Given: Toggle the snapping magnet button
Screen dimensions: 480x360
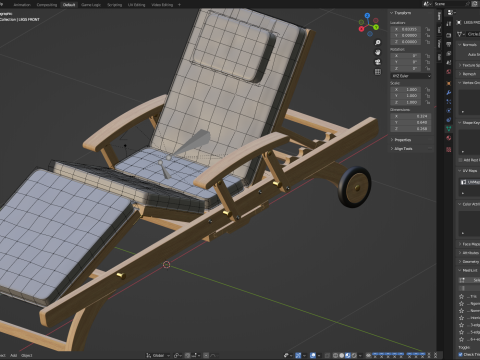Looking at the screenshot, I should coord(188,355).
